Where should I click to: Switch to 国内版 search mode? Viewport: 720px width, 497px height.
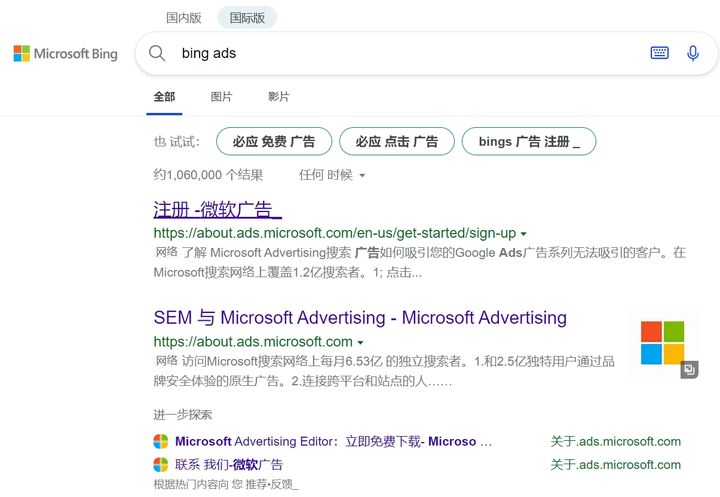184,18
